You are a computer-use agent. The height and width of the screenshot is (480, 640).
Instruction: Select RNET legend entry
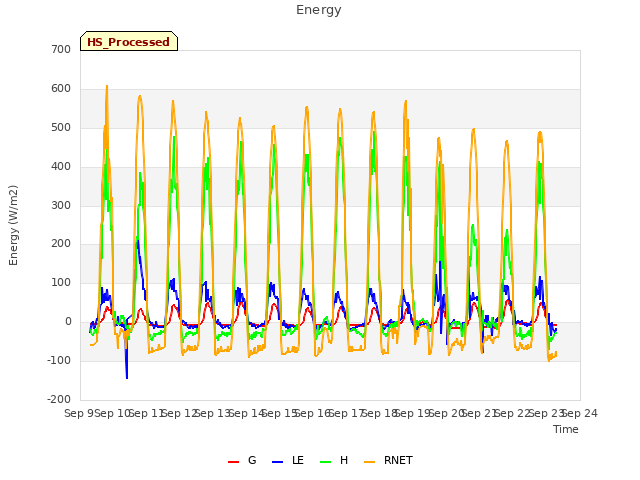coord(388,461)
